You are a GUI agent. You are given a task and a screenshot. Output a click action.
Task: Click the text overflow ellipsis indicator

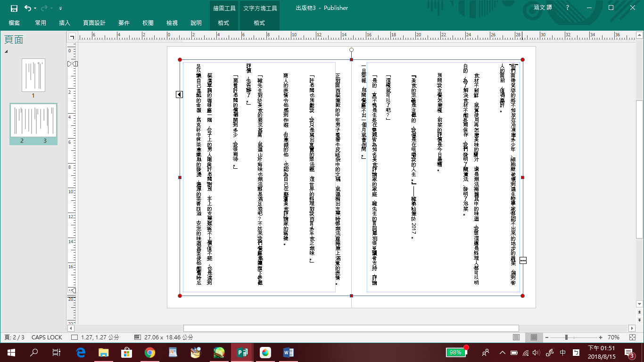click(x=523, y=260)
